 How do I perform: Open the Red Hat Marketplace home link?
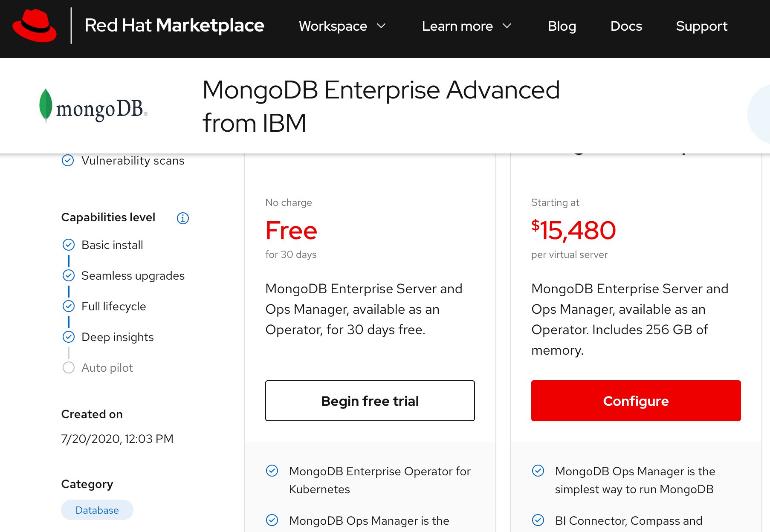point(174,26)
